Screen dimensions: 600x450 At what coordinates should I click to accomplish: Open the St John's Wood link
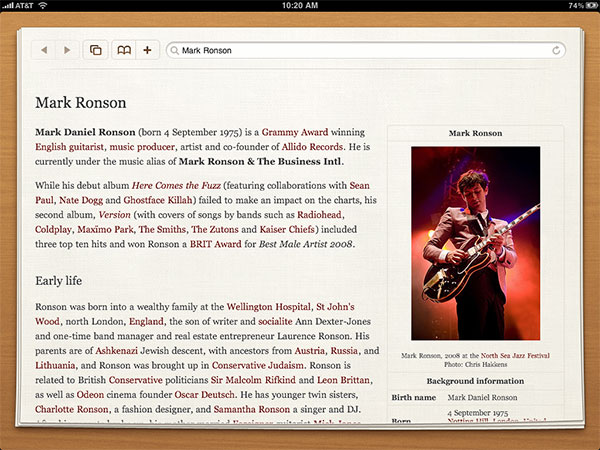(335, 307)
